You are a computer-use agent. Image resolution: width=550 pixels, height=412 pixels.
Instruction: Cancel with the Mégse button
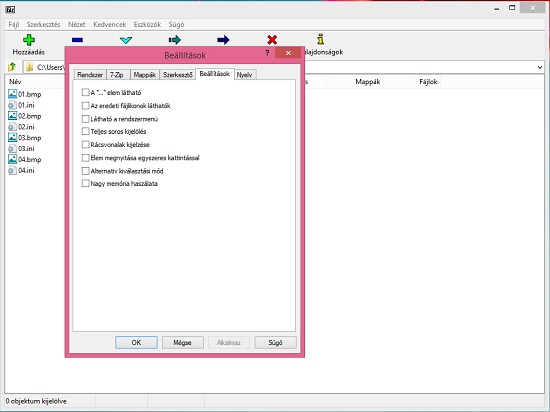tap(183, 343)
